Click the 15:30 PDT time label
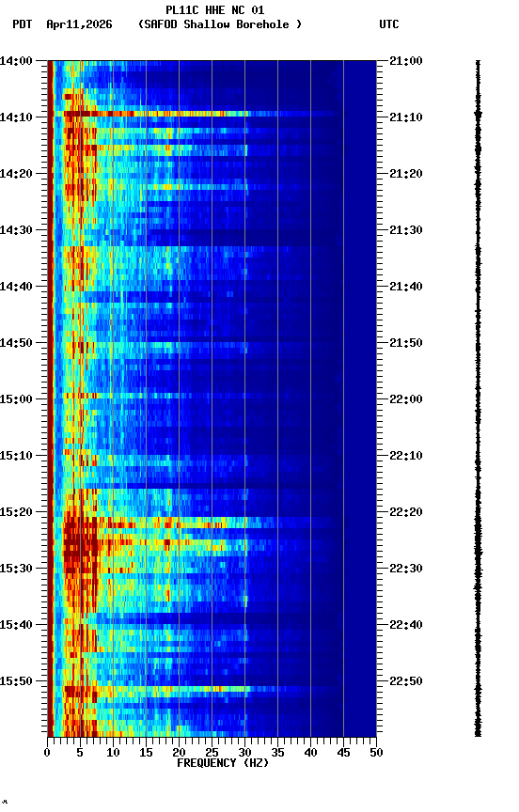519x812 pixels. 16,569
